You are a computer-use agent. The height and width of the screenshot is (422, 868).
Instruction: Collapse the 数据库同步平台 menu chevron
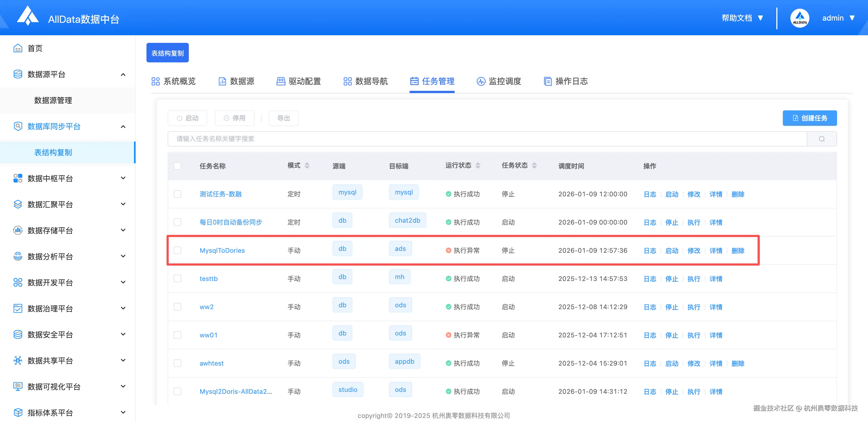(x=123, y=127)
